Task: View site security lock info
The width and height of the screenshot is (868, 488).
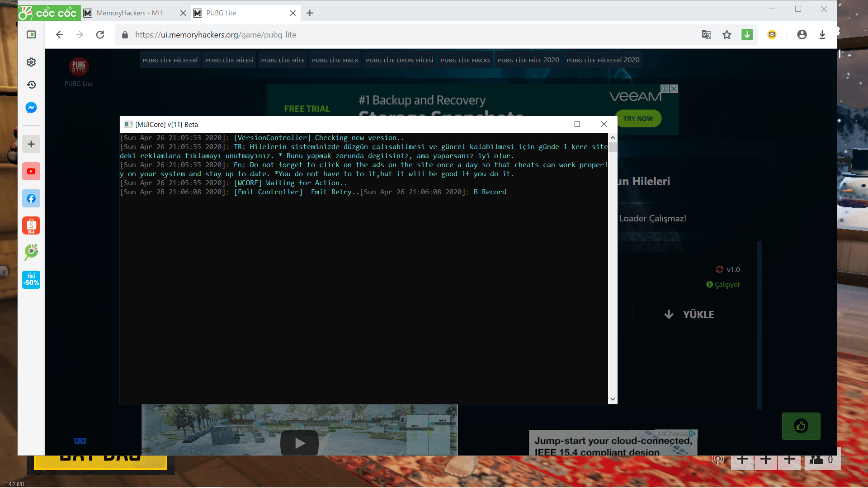Action: click(x=125, y=35)
